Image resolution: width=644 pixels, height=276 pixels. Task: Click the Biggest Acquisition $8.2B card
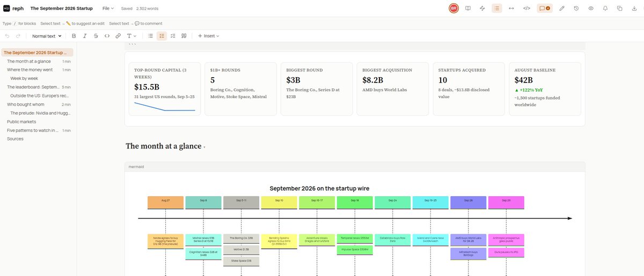click(393, 88)
